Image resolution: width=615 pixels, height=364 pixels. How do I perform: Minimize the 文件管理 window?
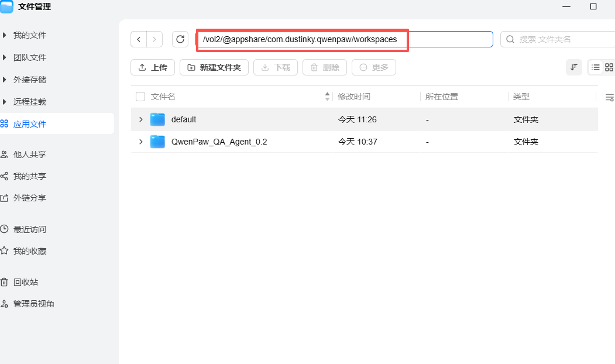[x=566, y=6]
